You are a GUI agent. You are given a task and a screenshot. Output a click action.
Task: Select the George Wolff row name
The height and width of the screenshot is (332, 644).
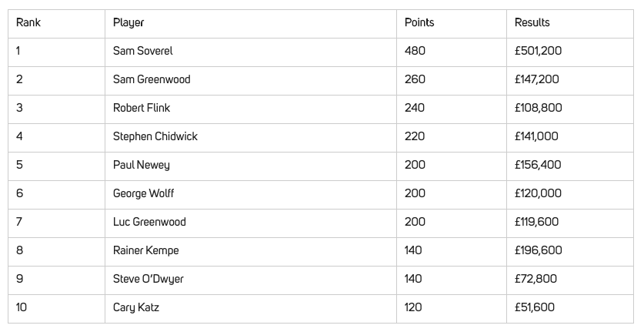point(143,193)
